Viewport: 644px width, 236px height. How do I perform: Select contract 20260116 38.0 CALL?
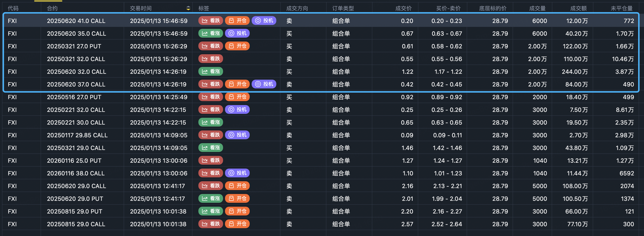pyautogui.click(x=76, y=173)
